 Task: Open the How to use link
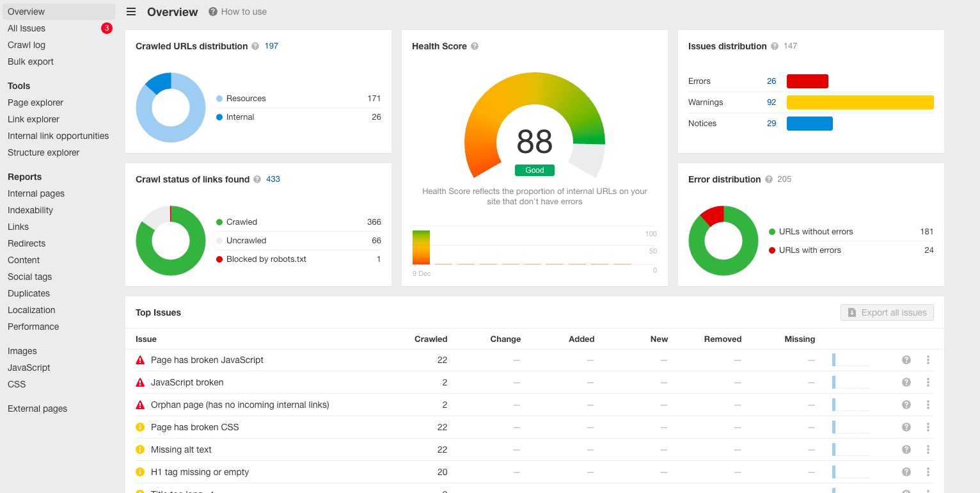(x=244, y=12)
